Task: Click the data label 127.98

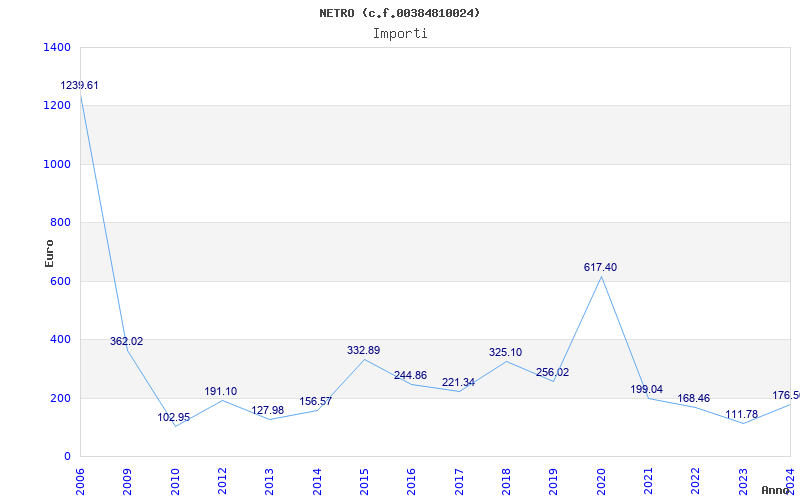Action: pyautogui.click(x=268, y=411)
